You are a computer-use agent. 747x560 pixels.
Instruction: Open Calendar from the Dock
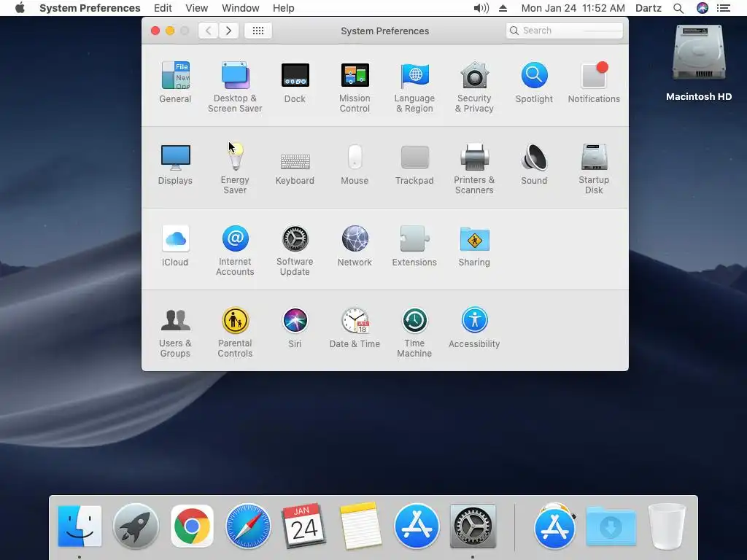(304, 526)
